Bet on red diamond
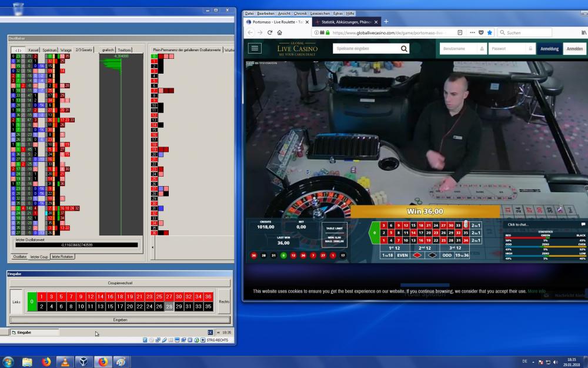Image resolution: width=588 pixels, height=368 pixels. (417, 256)
